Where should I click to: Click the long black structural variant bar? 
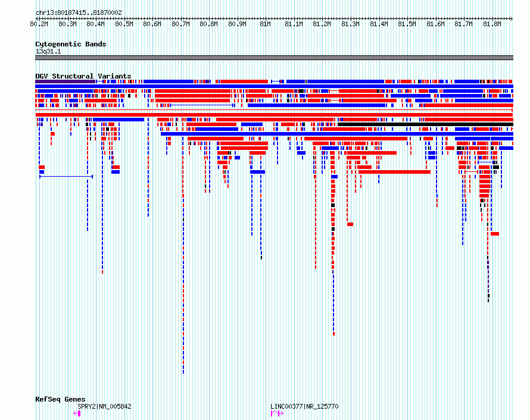425,124
